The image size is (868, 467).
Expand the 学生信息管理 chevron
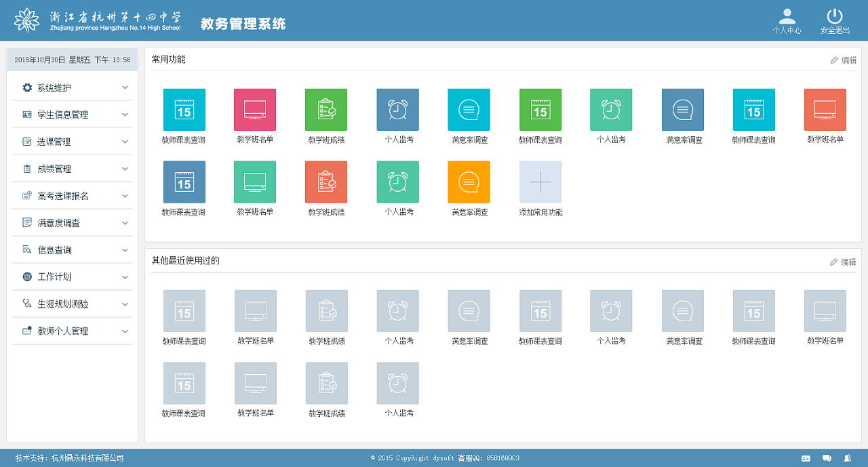pyautogui.click(x=125, y=115)
